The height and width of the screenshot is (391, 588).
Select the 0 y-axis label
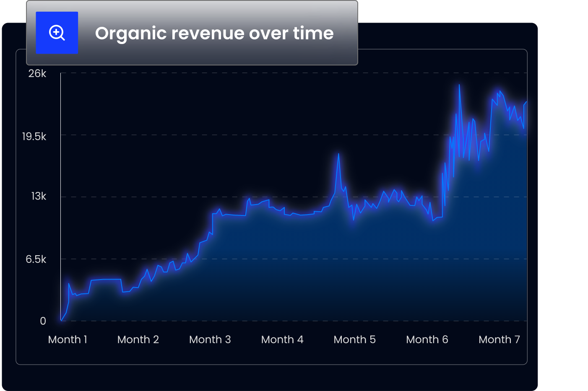coord(43,321)
